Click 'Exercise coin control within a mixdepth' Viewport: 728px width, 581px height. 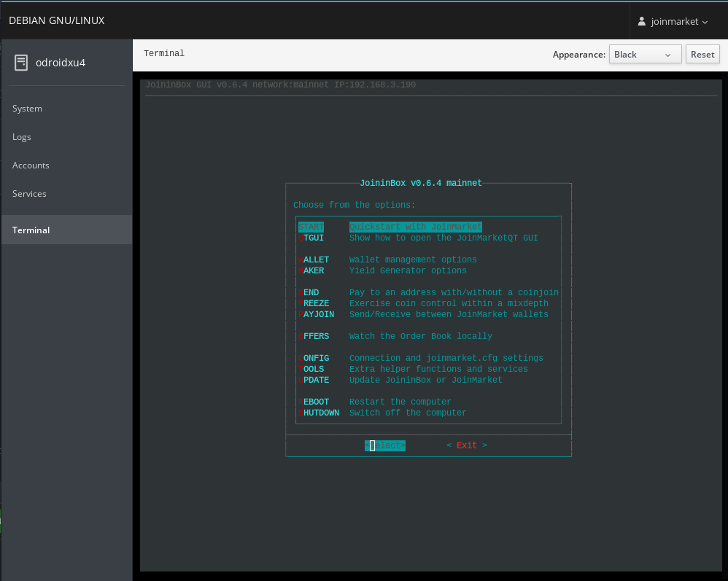pos(449,303)
